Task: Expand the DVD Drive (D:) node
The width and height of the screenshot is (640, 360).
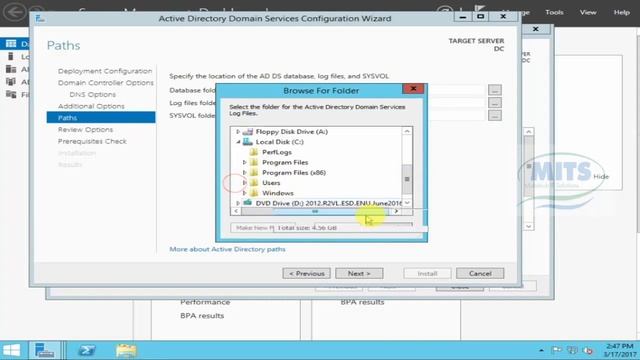Action: tap(238, 203)
